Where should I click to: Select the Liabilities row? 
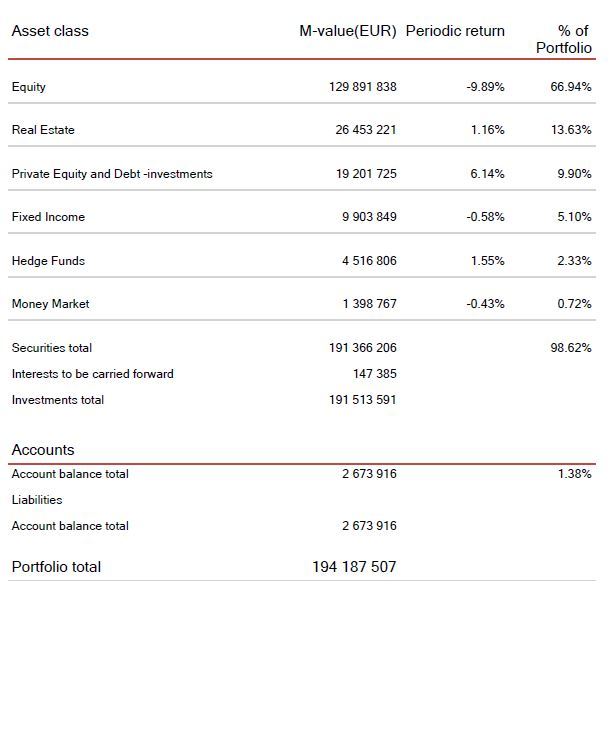(x=302, y=500)
